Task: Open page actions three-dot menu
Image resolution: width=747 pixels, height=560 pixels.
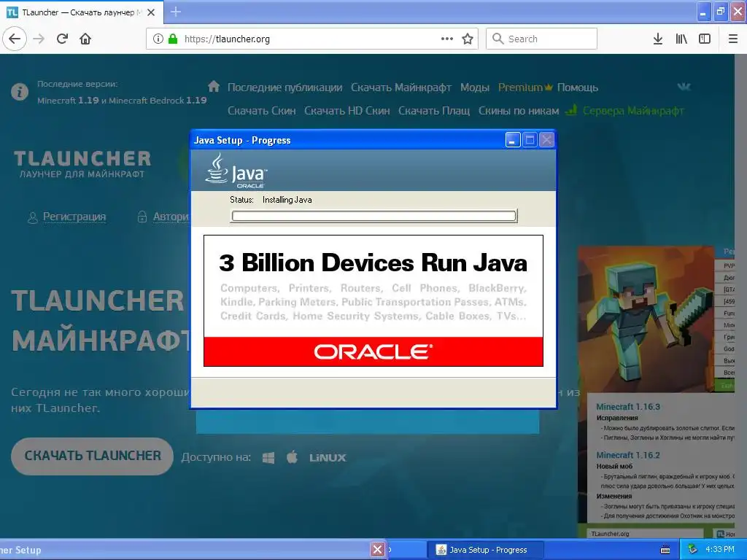Action: click(x=447, y=39)
